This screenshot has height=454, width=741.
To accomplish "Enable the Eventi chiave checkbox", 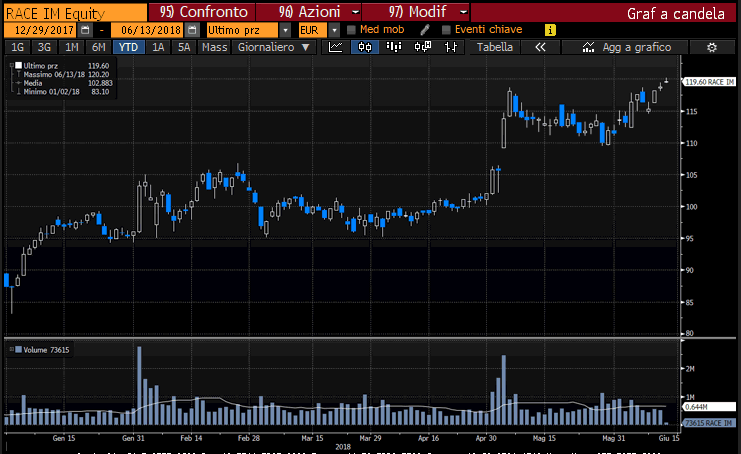I will point(446,30).
